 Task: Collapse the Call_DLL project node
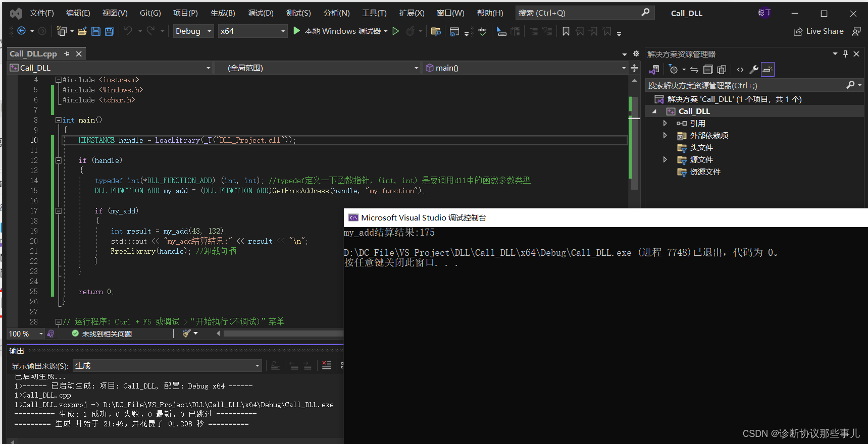[654, 111]
